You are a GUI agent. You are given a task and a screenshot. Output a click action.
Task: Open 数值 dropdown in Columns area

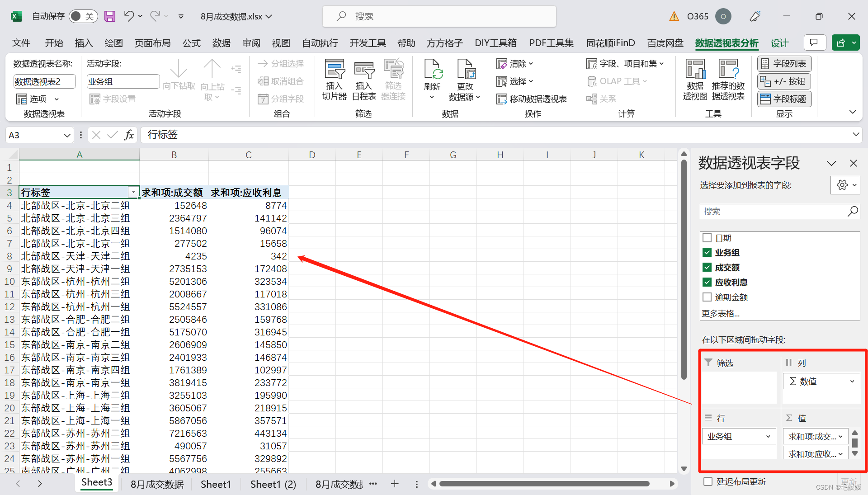pos(852,382)
